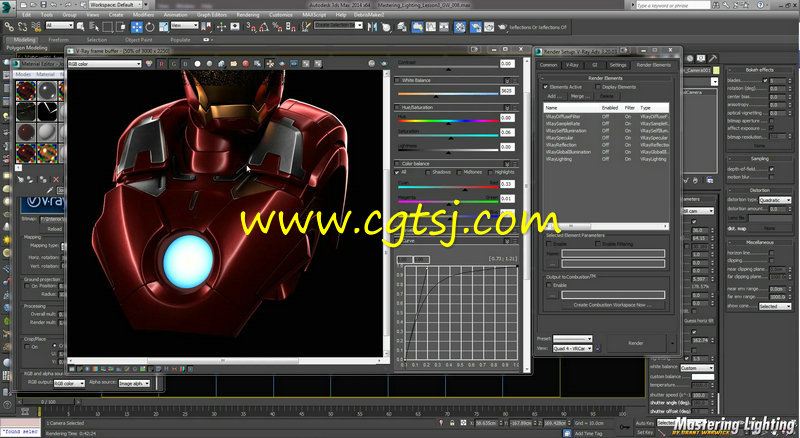This screenshot has height=438, width=800.
Task: Click the Select by Name icon
Action: pos(94,27)
